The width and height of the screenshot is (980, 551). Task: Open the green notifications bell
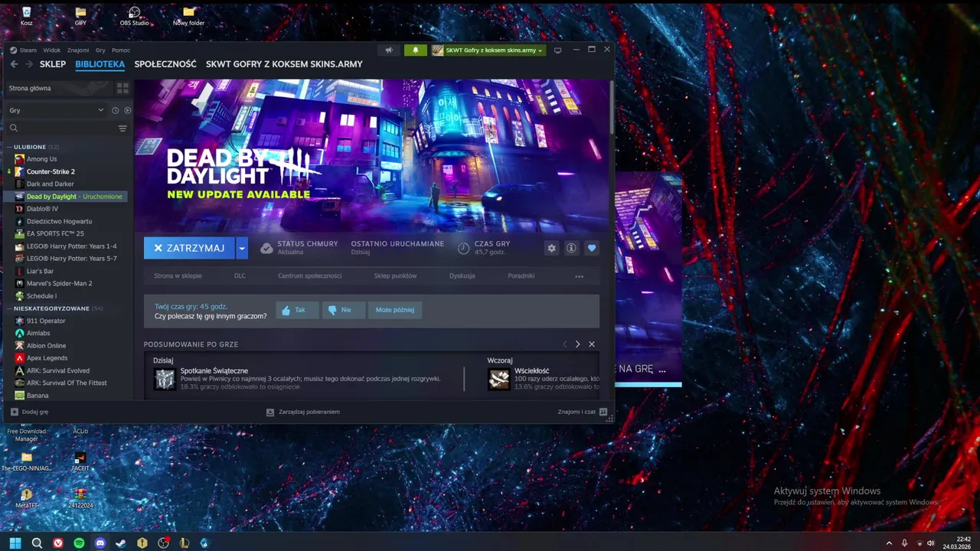416,50
